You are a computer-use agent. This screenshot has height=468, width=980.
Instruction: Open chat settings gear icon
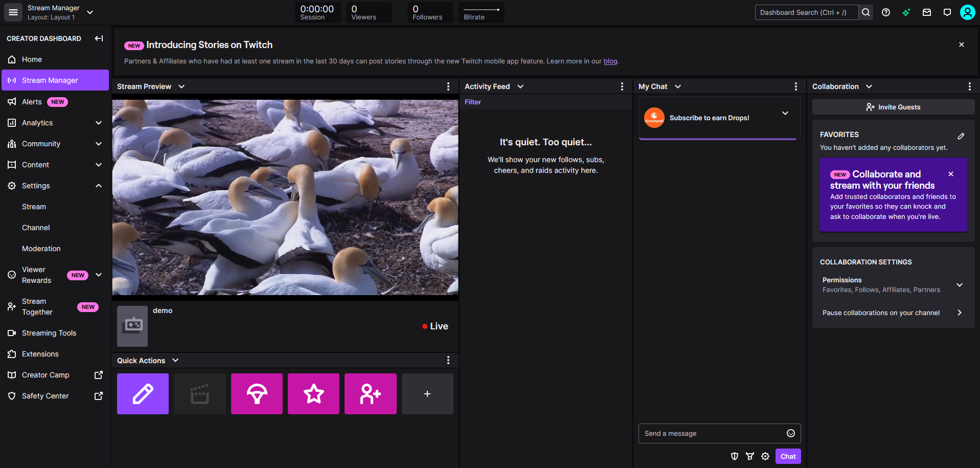tap(765, 456)
